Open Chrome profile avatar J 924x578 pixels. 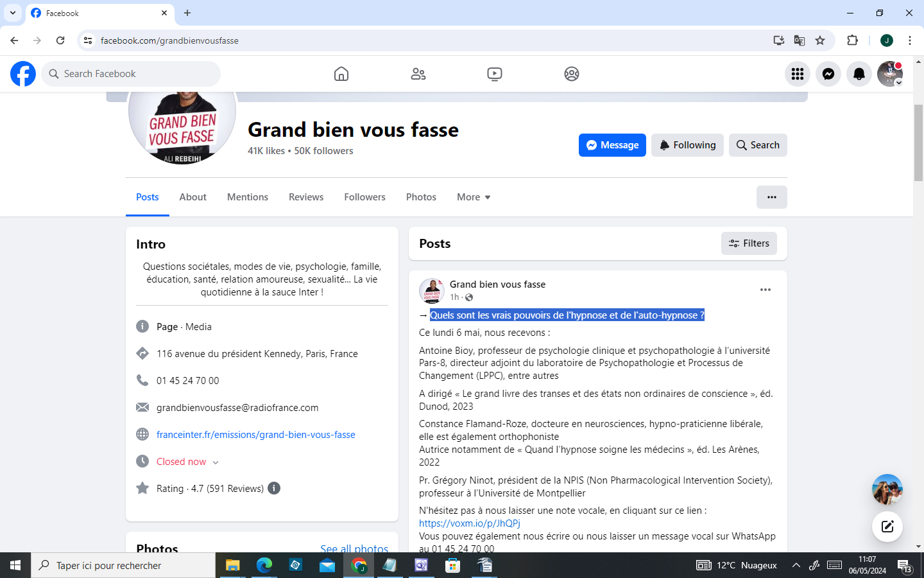pyautogui.click(x=887, y=40)
